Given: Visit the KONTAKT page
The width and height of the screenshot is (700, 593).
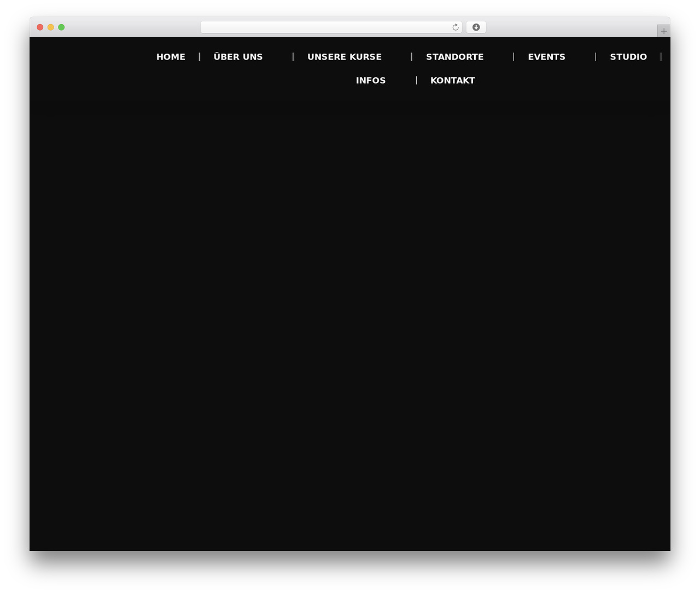Looking at the screenshot, I should 452,80.
